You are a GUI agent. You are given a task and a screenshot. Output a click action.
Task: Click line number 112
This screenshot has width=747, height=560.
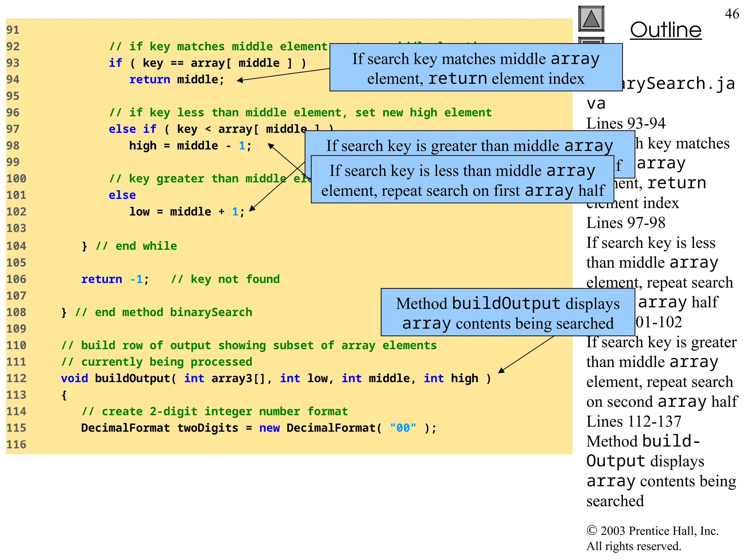pos(16,378)
